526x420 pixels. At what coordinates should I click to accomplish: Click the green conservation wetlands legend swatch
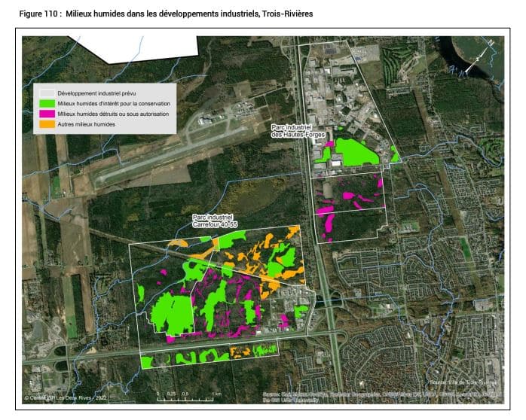(x=47, y=103)
